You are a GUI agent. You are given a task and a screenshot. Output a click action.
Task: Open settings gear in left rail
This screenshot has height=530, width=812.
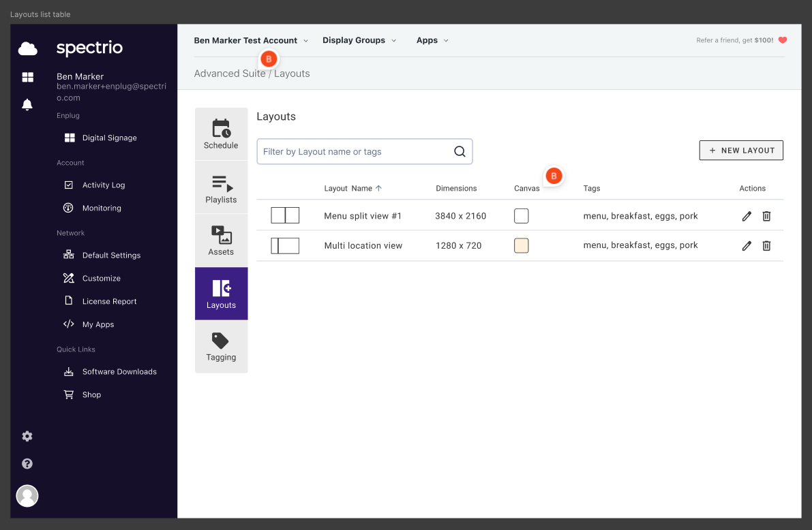pos(27,437)
